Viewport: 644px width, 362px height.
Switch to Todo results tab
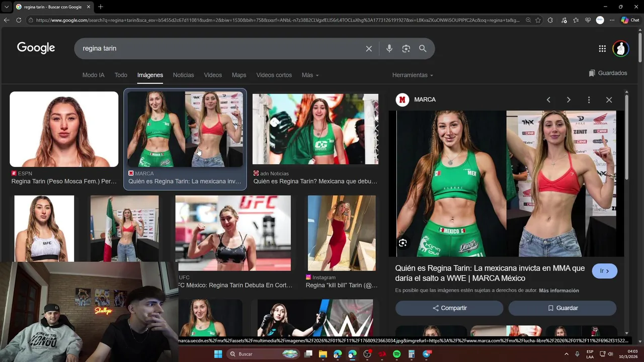(121, 75)
